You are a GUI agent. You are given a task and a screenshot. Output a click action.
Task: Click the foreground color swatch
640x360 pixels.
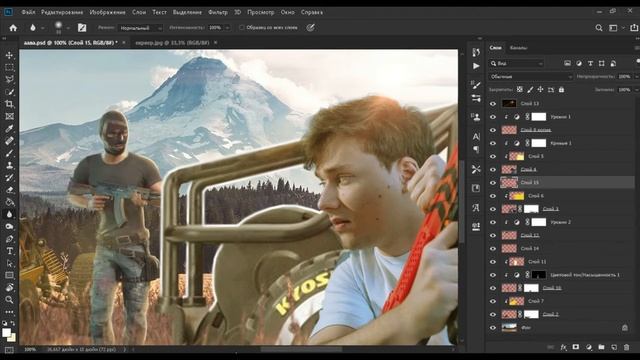[x=6, y=333]
